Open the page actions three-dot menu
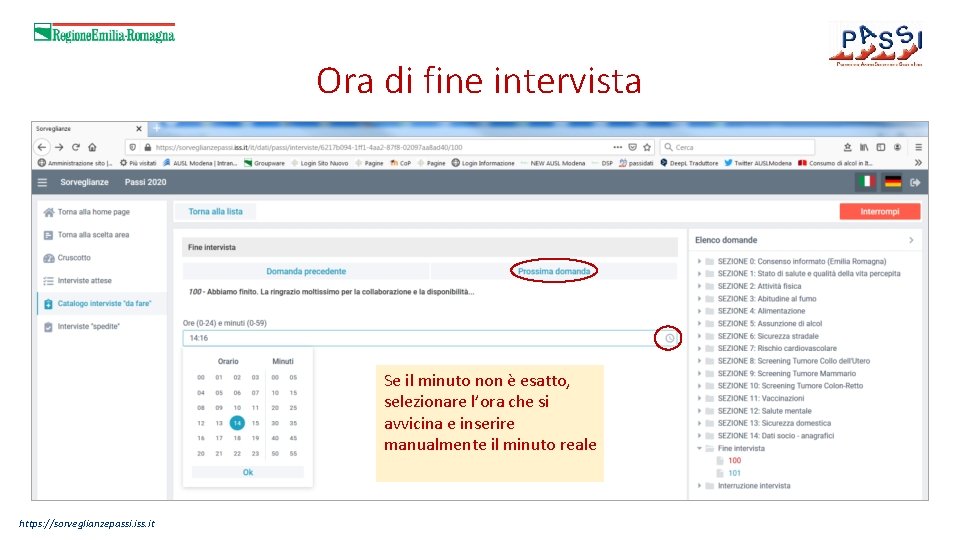Image resolution: width=960 pixels, height=540 pixels. pos(617,147)
